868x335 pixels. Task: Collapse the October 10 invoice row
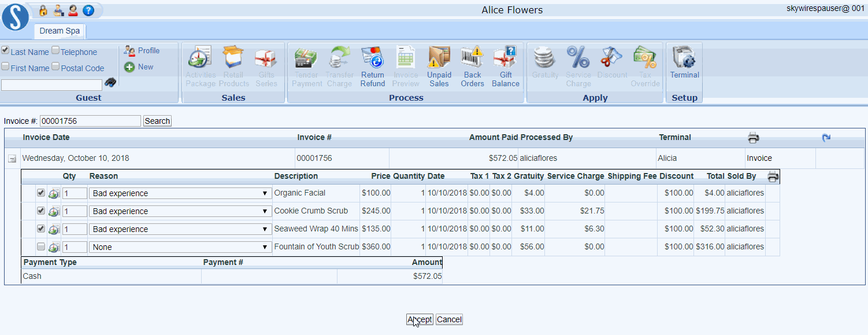12,157
